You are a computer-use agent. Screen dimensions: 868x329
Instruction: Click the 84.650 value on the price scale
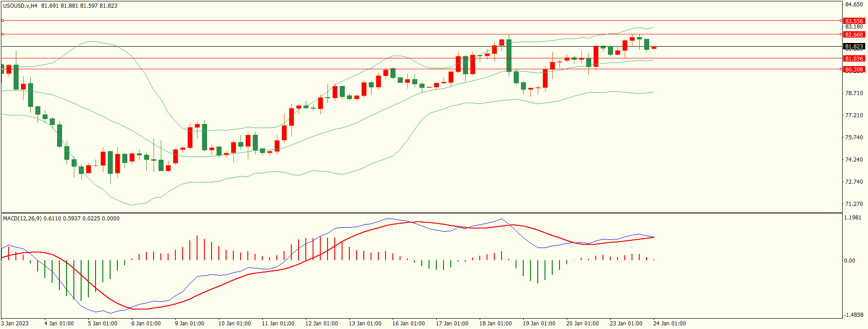coord(854,5)
